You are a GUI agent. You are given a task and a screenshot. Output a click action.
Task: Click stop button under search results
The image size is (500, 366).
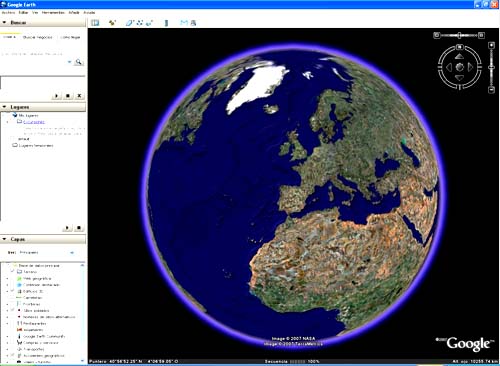pos(68,96)
